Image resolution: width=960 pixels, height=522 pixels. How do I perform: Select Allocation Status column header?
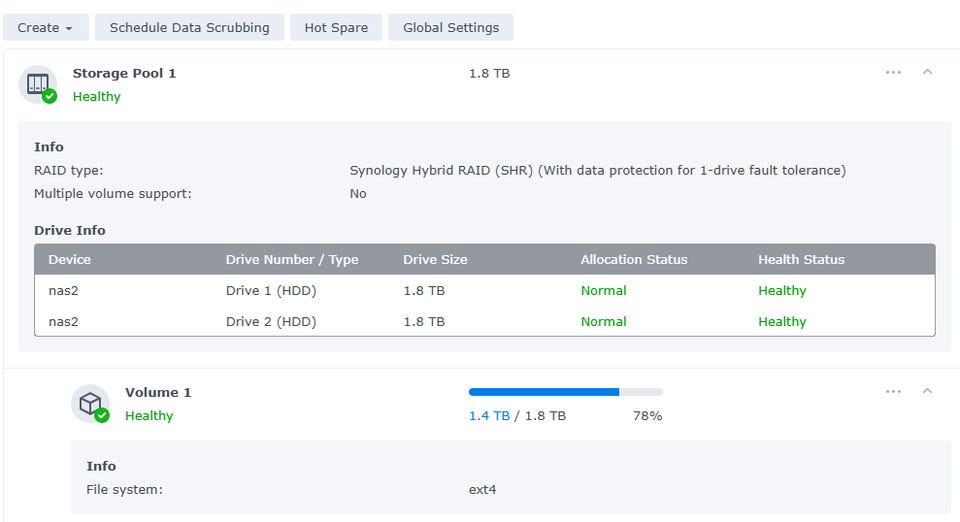tap(634, 259)
